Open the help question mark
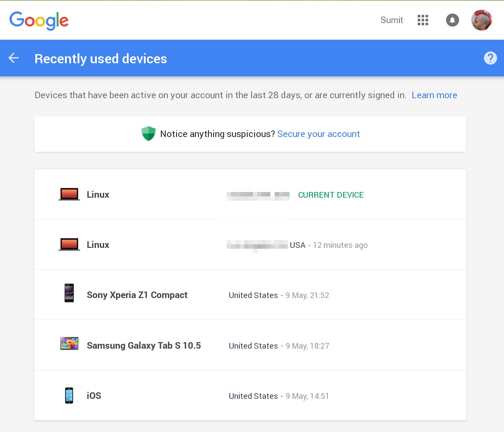Viewport: 504px width, 432px height. (x=490, y=58)
